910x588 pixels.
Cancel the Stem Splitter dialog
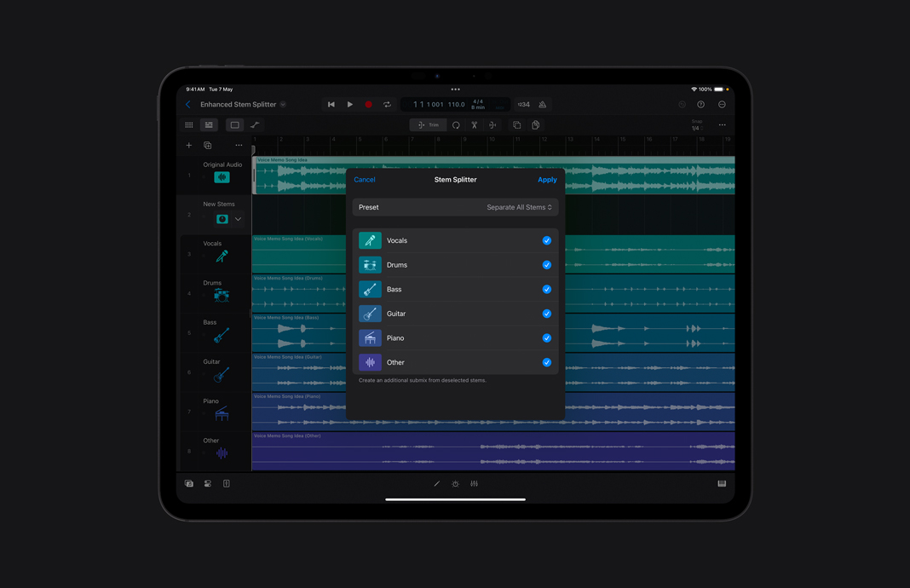click(x=365, y=180)
